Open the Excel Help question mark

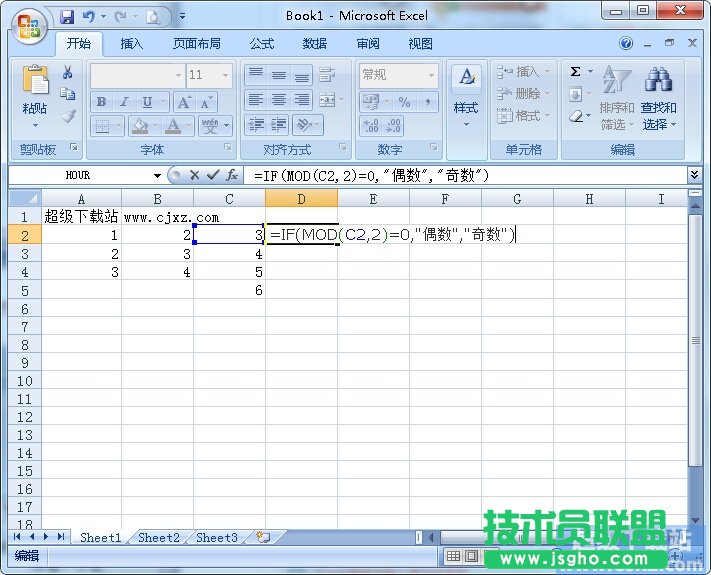[x=626, y=44]
